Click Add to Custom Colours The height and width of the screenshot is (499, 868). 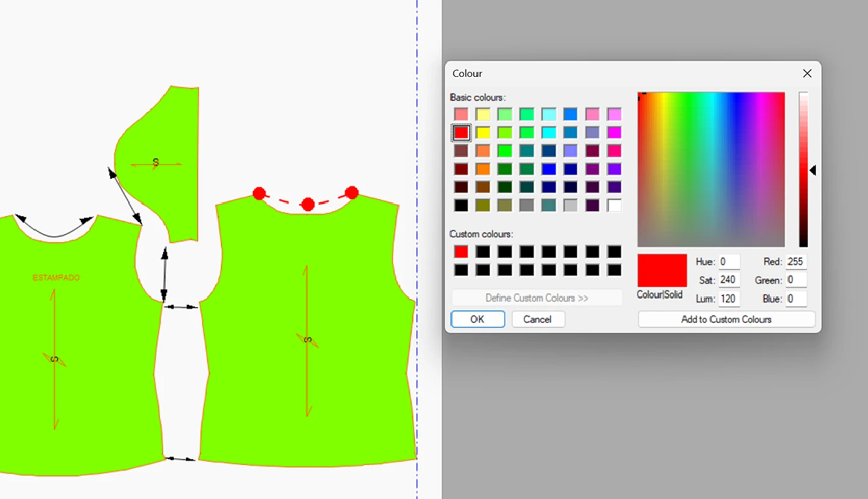coord(726,319)
